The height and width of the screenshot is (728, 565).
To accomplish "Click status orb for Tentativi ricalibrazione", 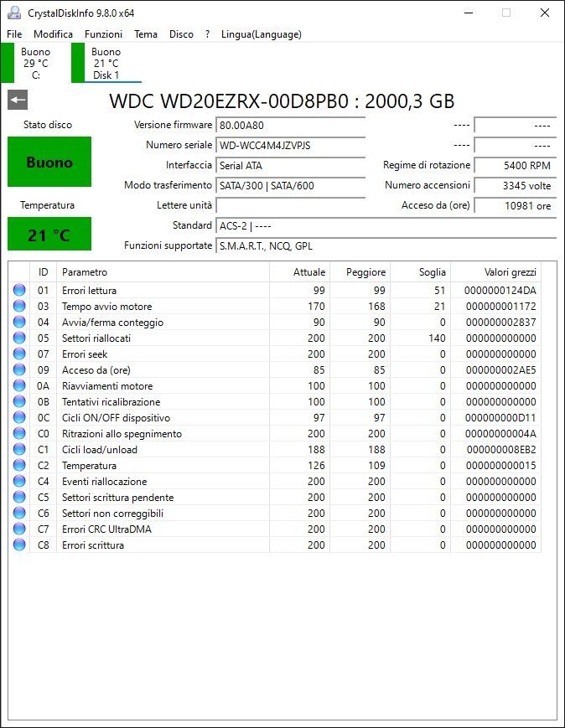I will coord(19,401).
